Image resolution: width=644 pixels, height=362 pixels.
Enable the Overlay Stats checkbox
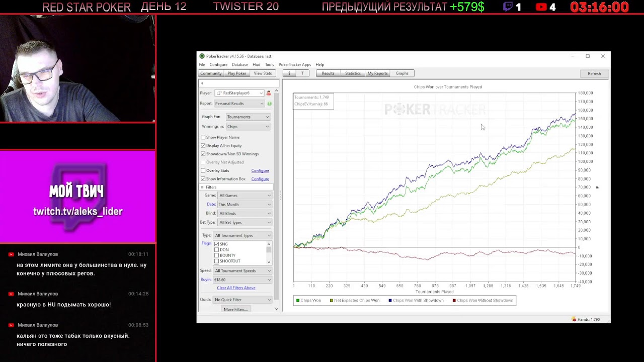[x=203, y=170]
